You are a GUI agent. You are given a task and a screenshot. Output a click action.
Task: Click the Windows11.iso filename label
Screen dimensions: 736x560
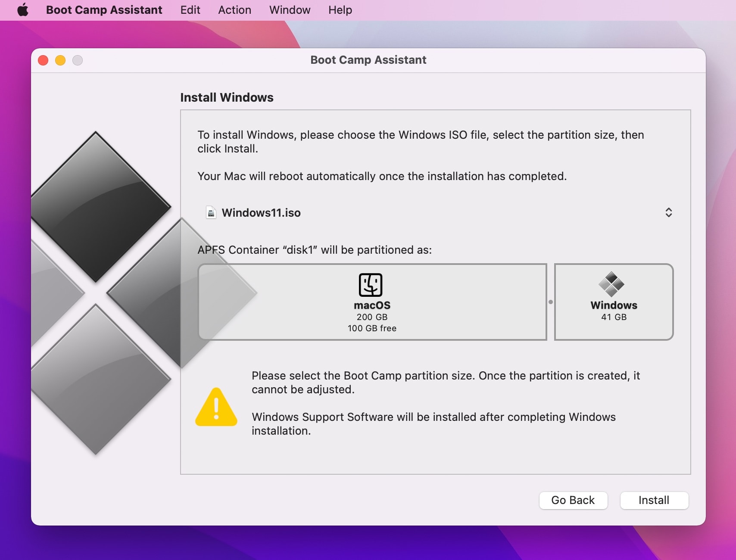[261, 212]
